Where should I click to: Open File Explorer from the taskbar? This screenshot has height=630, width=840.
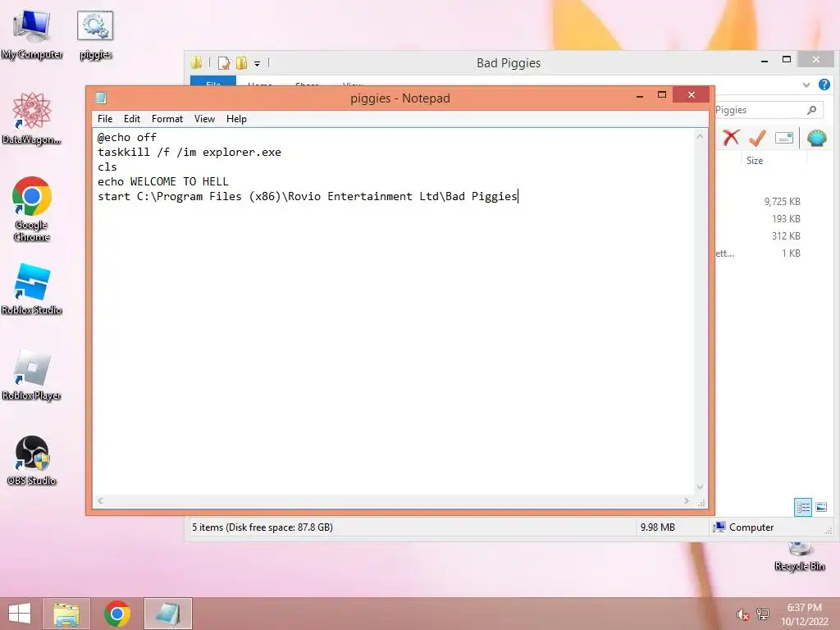[66, 614]
